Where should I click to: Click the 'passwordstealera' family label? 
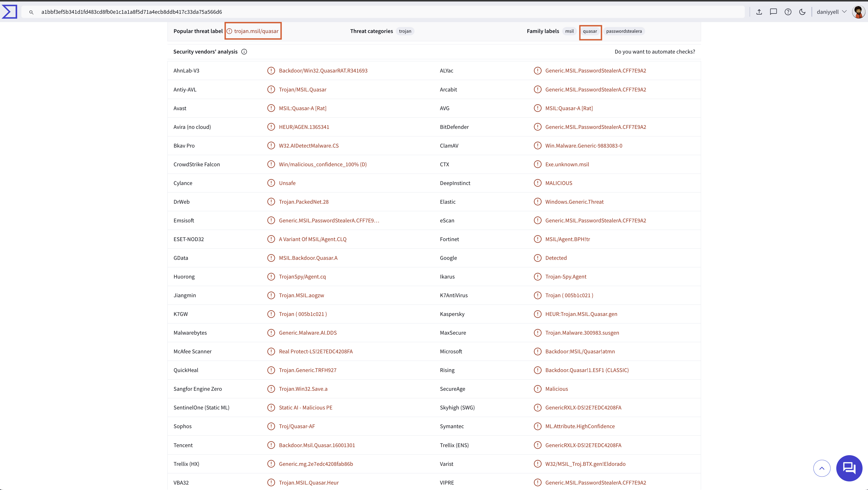click(x=624, y=31)
